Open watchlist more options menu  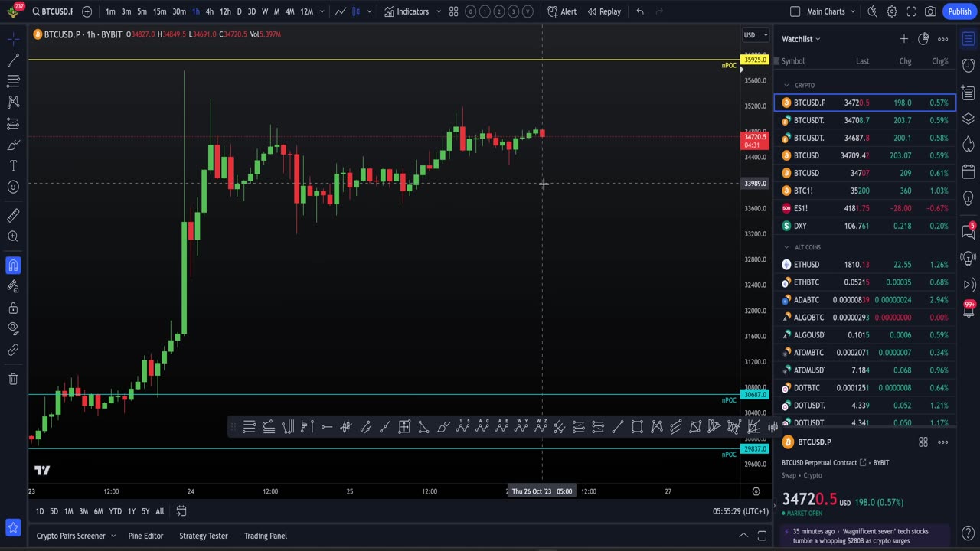click(943, 39)
